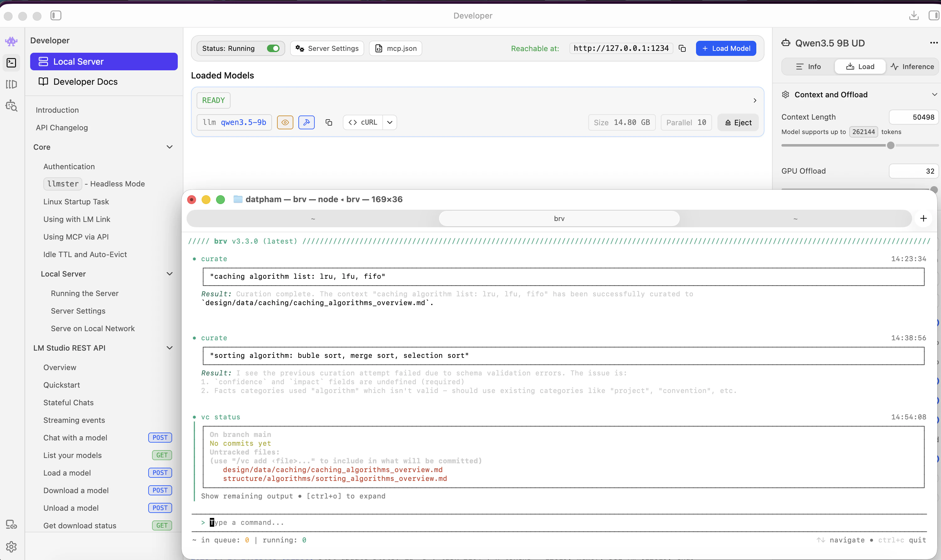Click the LM Studio robot logo icon
Viewport: 941px width, 560px height.
pos(11,41)
